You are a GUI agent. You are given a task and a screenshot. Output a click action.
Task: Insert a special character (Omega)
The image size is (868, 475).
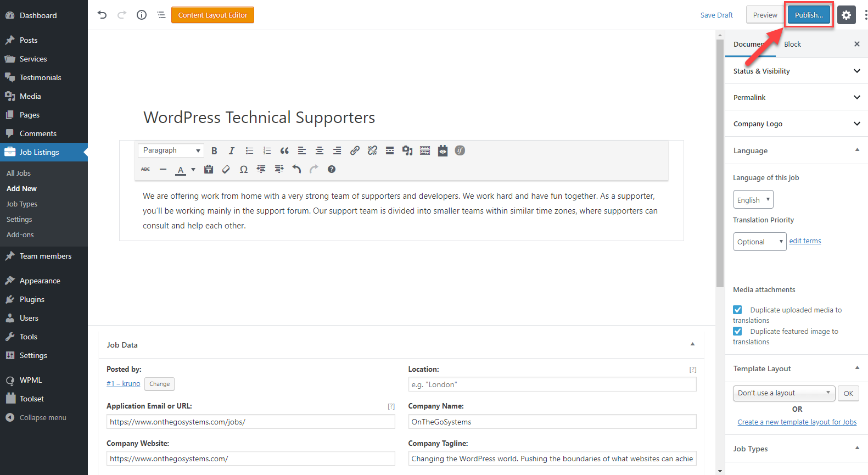click(244, 169)
